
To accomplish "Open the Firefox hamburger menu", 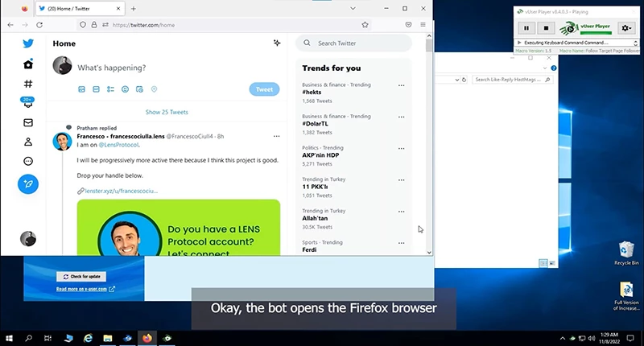I will tap(423, 25).
